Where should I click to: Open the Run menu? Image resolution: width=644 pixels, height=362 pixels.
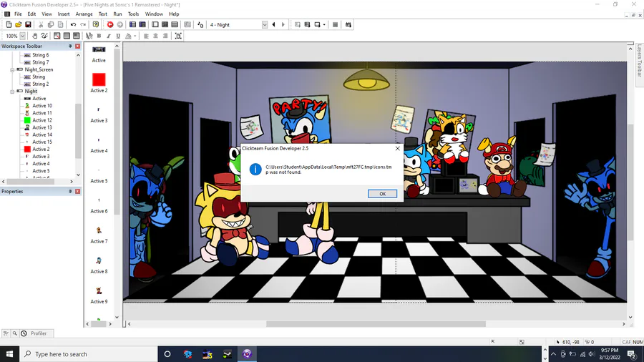(117, 14)
